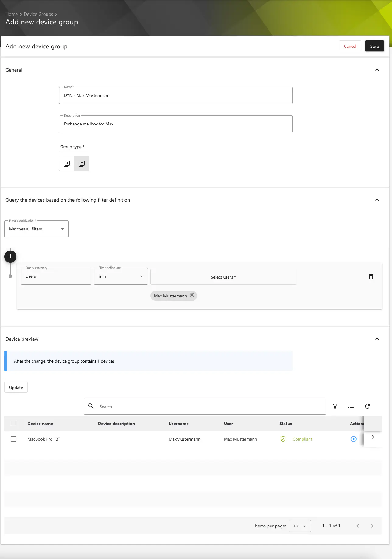Viewport: 392px width, 559px height.
Task: Open the Filter definition 'is in' dropdown
Action: (121, 276)
